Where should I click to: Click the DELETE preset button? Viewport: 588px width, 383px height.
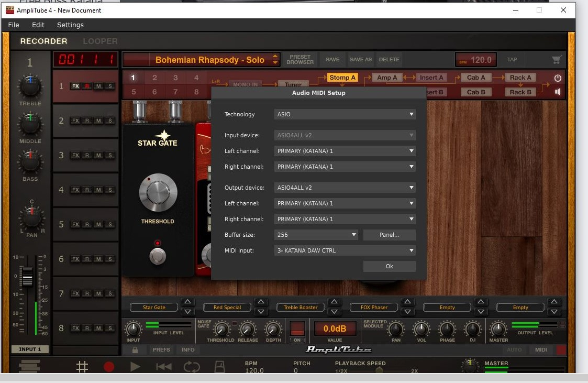(x=389, y=59)
